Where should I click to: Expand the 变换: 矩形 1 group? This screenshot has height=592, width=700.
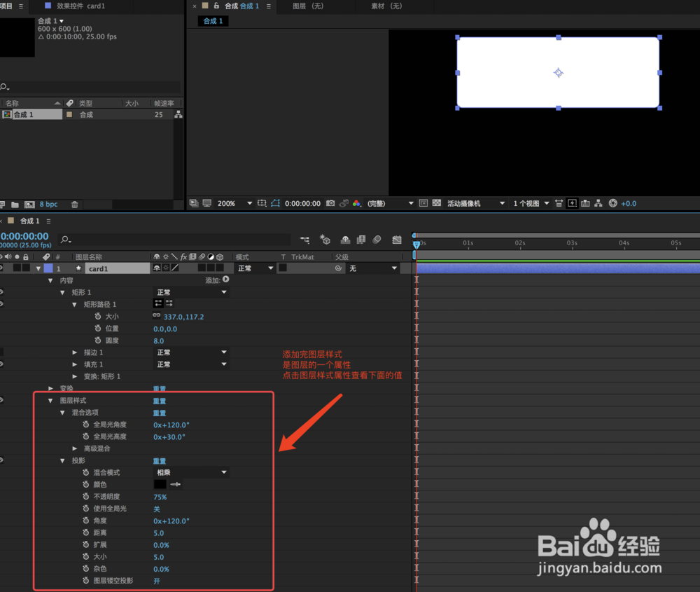click(x=75, y=377)
